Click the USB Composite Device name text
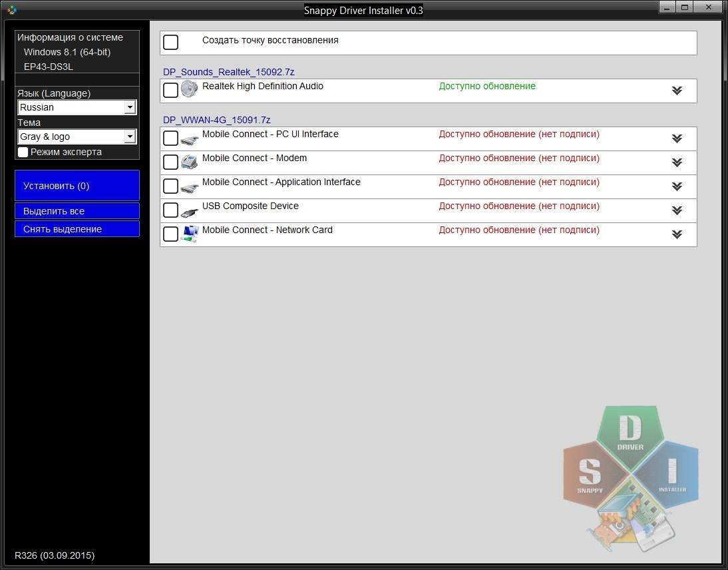Screen dimensions: 728x570 click(250, 206)
